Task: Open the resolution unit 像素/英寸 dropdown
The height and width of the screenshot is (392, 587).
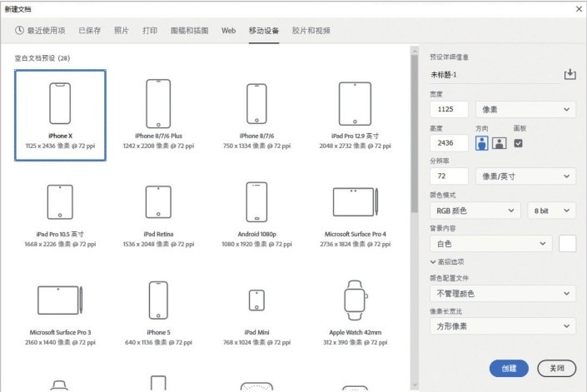Action: pyautogui.click(x=525, y=176)
